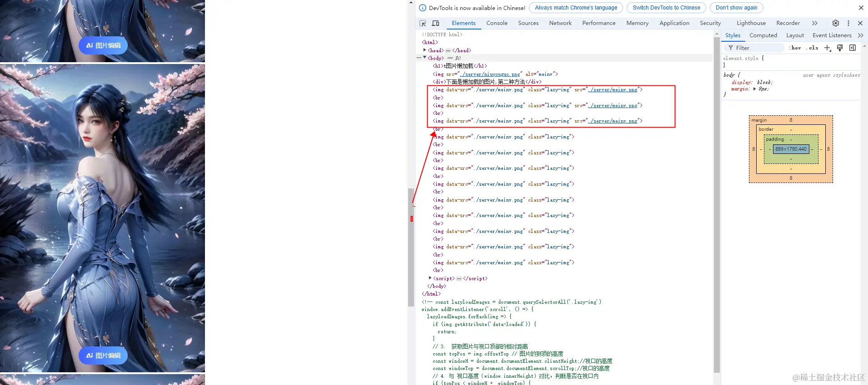Switch to the Security tab

710,23
